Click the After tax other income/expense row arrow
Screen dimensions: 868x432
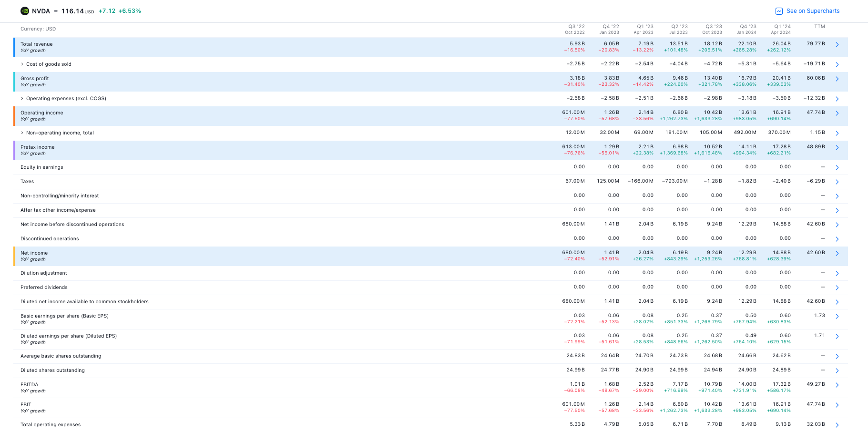[837, 210]
